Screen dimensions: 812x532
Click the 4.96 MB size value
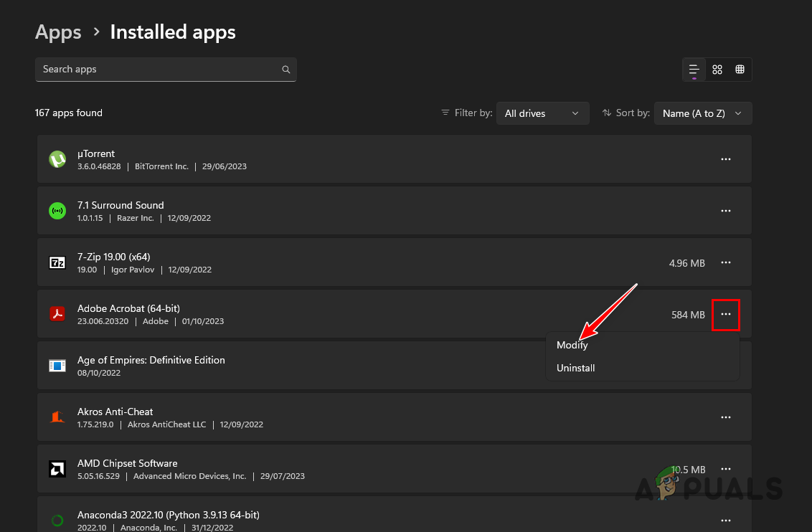[x=686, y=263]
